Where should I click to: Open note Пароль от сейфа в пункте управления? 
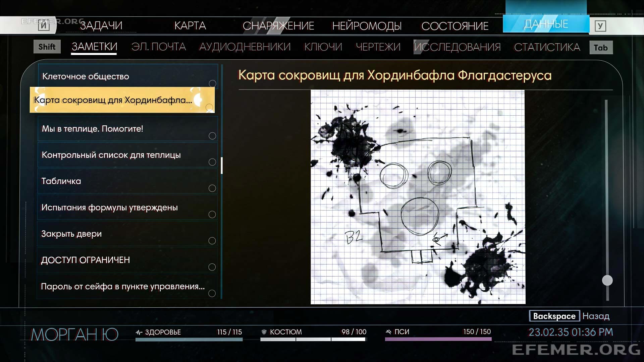[x=128, y=286]
